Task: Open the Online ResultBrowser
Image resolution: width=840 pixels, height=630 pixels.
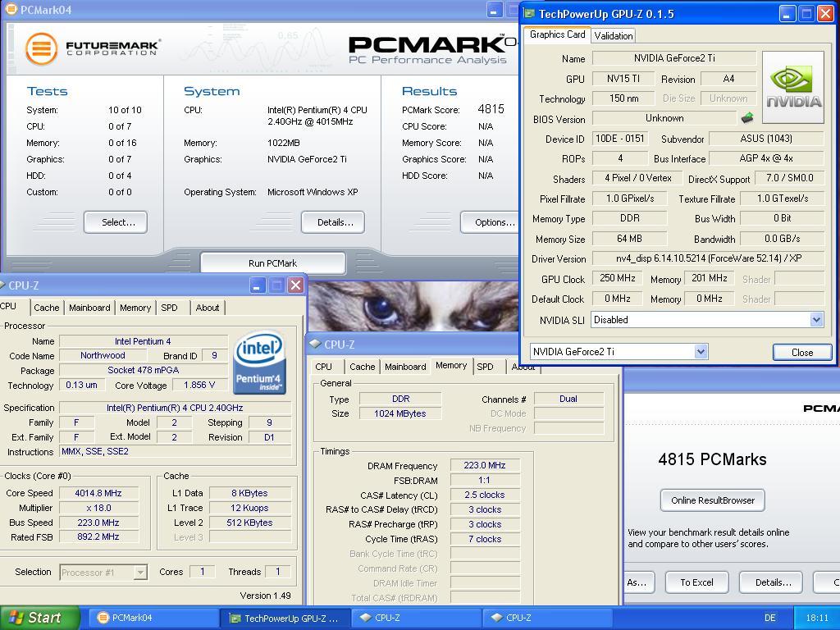Action: [x=713, y=500]
